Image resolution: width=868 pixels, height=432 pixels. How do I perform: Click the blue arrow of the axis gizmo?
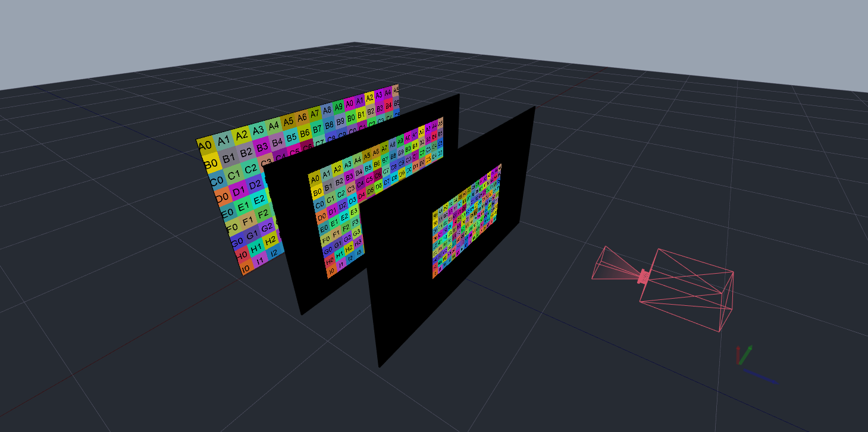click(x=762, y=376)
